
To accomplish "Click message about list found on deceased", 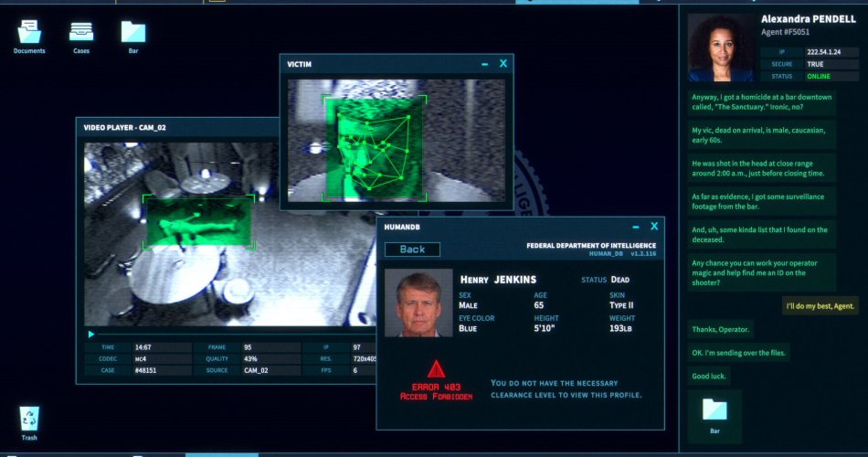I will [762, 235].
